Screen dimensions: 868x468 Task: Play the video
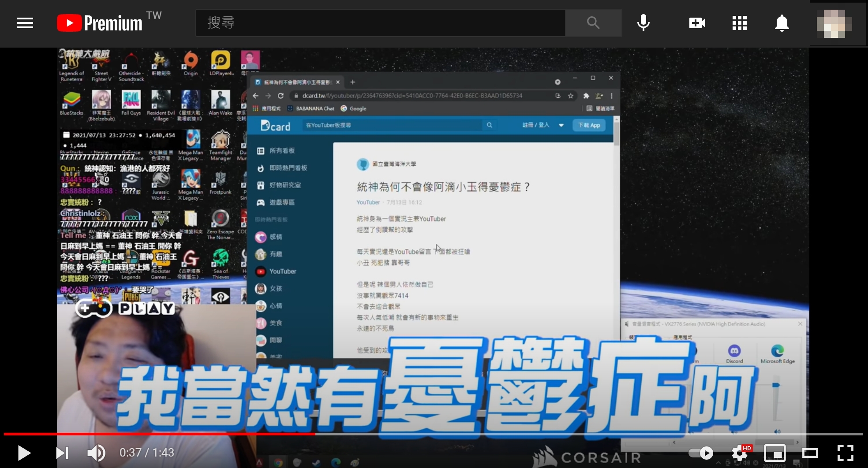click(24, 453)
